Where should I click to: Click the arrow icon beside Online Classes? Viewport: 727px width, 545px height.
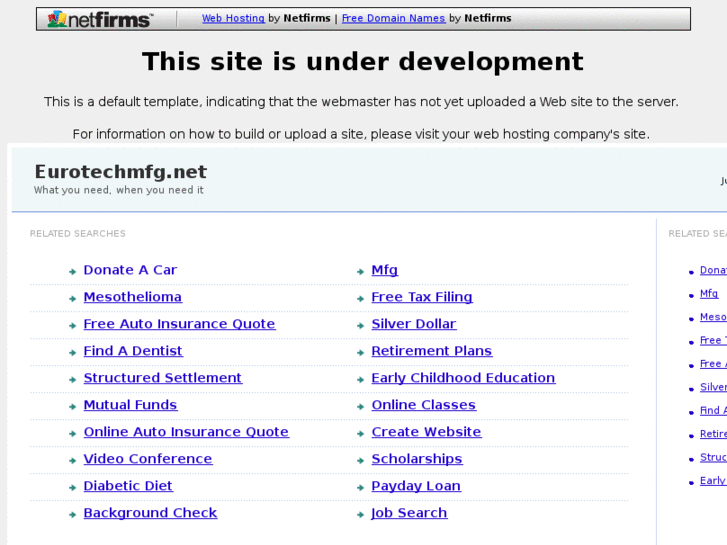pyautogui.click(x=360, y=406)
